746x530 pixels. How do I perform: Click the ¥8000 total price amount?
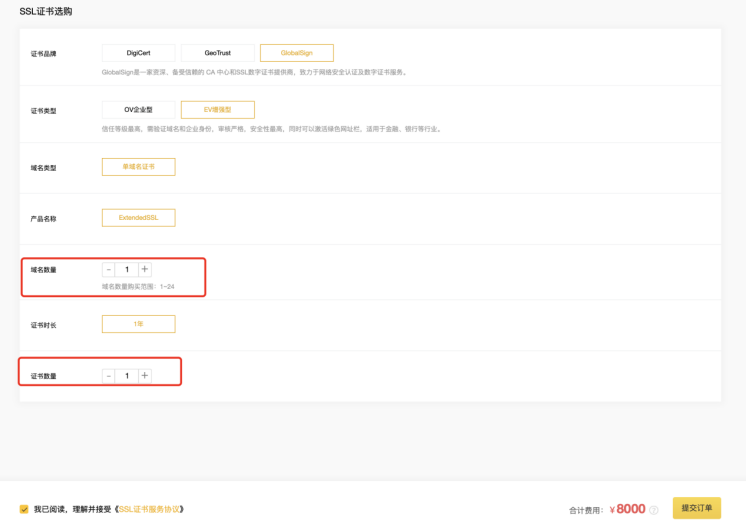click(627, 509)
